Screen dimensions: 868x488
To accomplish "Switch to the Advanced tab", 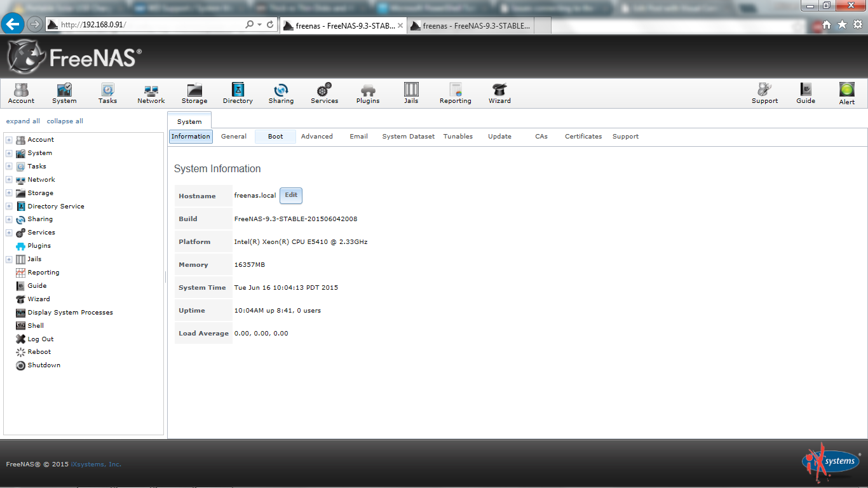I will coord(316,137).
